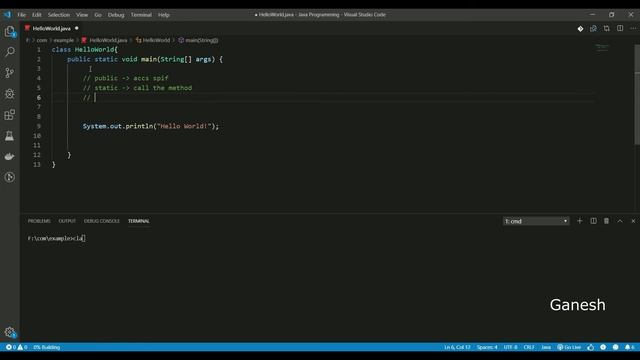Open the View menu
This screenshot has height=360, width=640.
82,15
